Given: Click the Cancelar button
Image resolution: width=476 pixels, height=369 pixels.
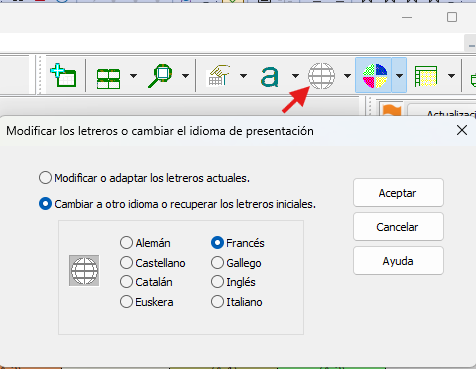Looking at the screenshot, I should [x=398, y=227].
